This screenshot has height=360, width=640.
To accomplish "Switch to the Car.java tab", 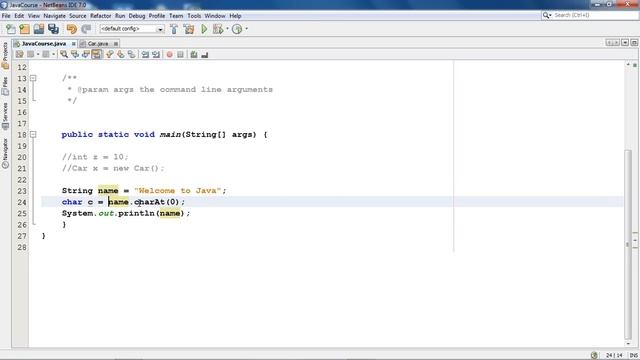I will (98, 43).
